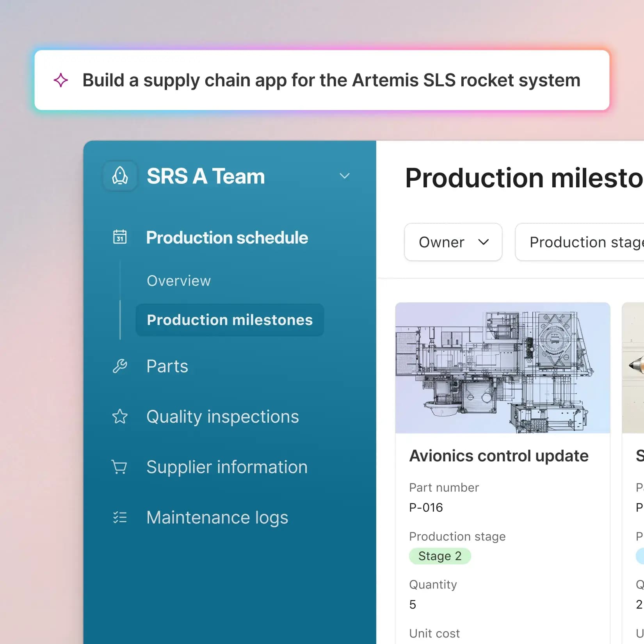Open Maintenance logs page
644x644 pixels.
coord(217,518)
